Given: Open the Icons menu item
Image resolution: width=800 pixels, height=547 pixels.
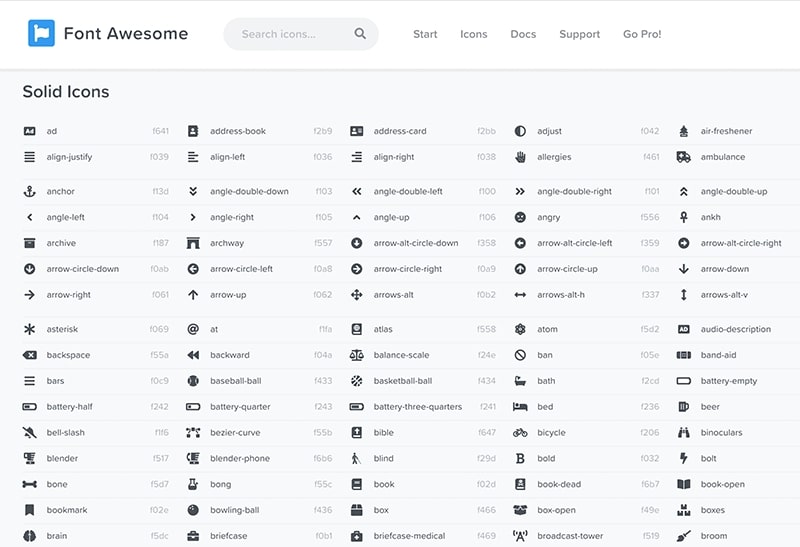Looking at the screenshot, I should point(473,34).
